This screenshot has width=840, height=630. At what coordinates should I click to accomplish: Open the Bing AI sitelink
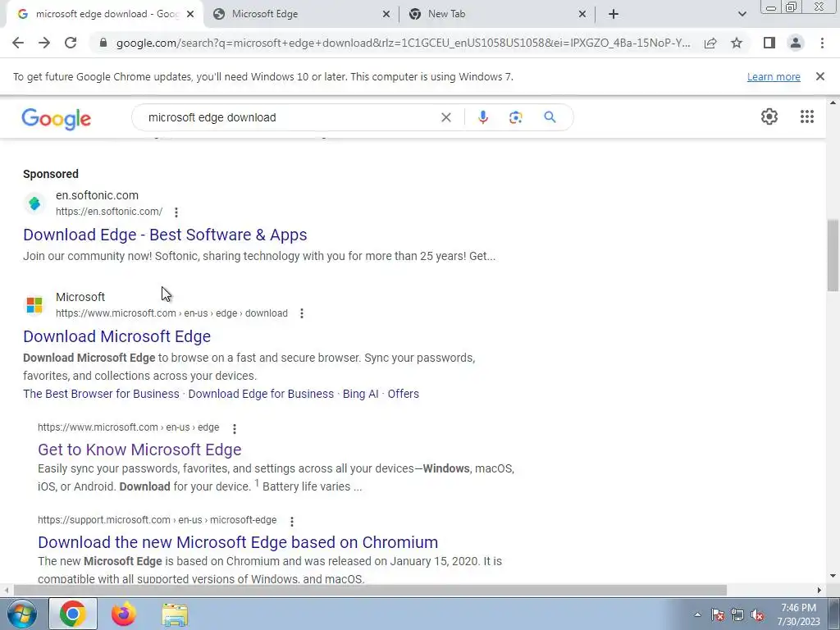361,394
